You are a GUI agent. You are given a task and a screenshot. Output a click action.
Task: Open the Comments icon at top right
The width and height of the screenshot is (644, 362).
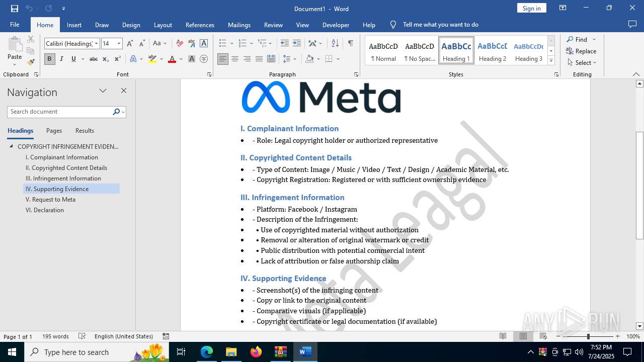pyautogui.click(x=632, y=25)
